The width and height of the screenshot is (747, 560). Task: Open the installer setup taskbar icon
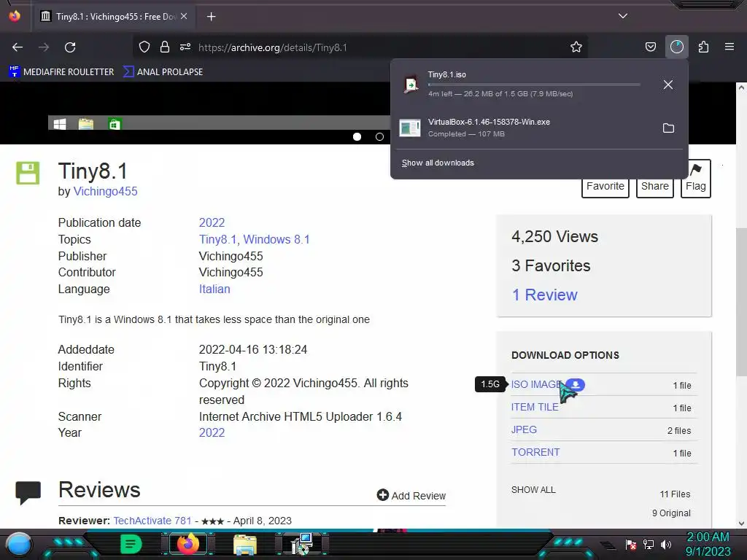coord(302,544)
